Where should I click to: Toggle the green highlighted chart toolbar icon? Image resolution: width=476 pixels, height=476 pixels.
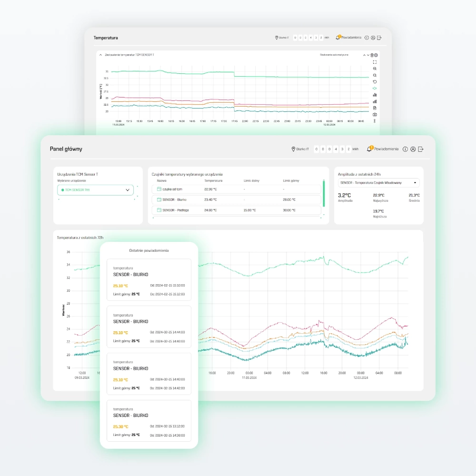click(375, 89)
